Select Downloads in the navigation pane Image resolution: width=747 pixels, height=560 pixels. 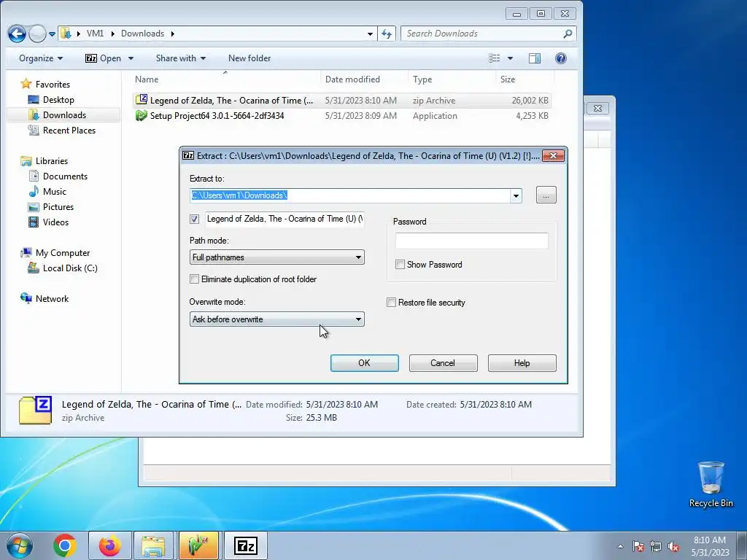(64, 114)
